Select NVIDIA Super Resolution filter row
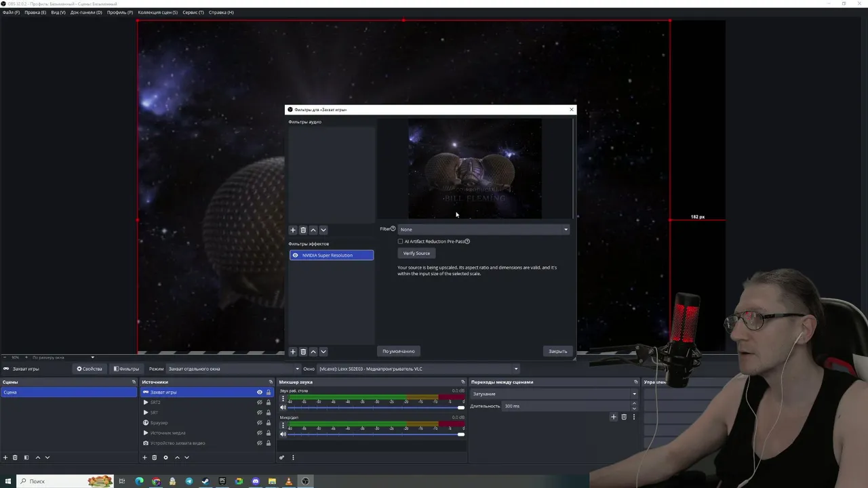Image resolution: width=868 pixels, height=488 pixels. point(332,256)
